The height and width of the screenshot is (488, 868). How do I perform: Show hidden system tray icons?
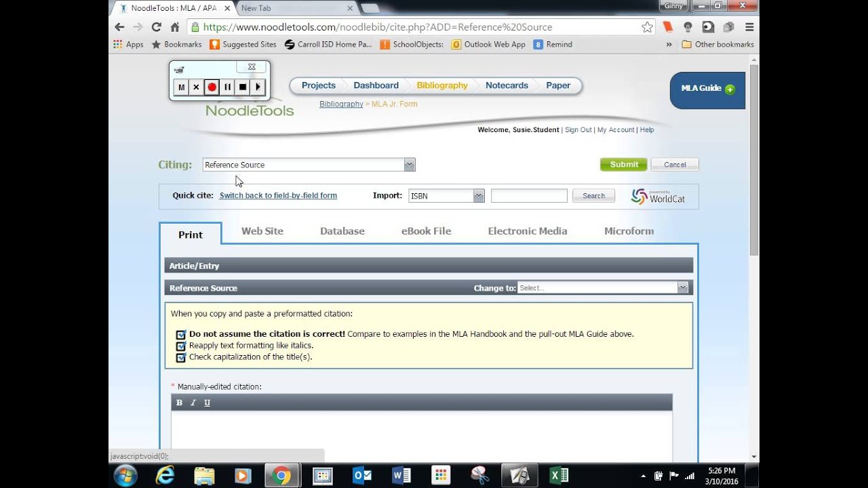pyautogui.click(x=642, y=476)
